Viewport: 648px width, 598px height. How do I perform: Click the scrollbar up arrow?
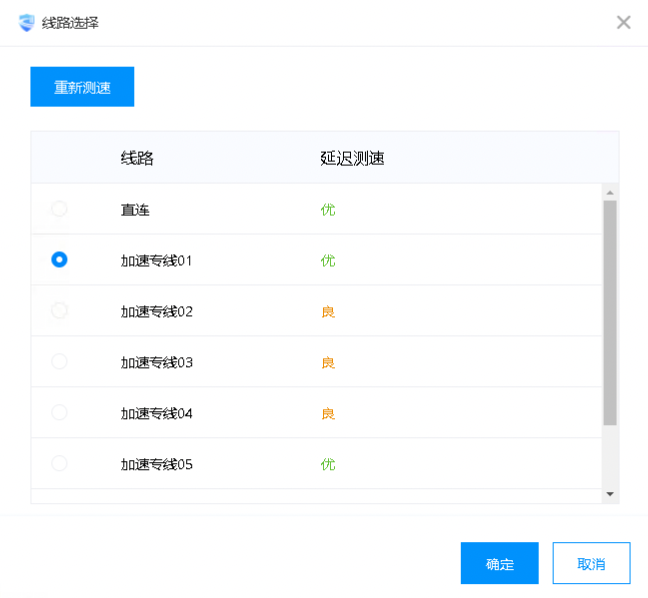pyautogui.click(x=610, y=193)
